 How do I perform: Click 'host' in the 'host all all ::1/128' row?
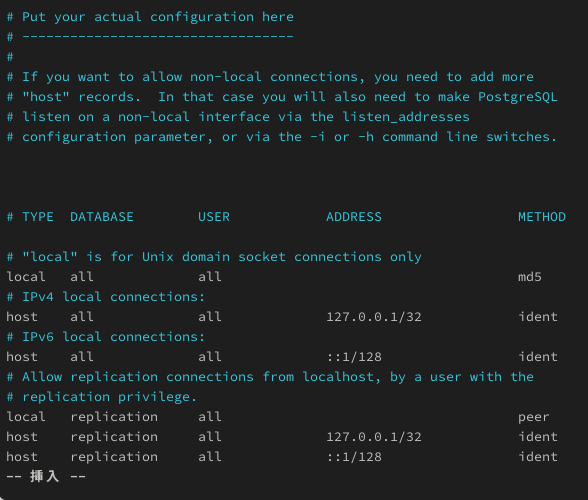click(22, 357)
